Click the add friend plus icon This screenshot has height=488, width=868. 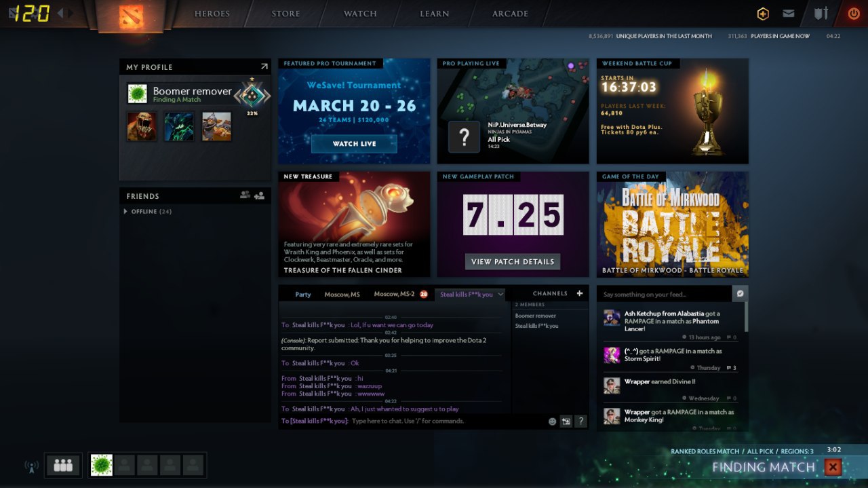click(x=259, y=195)
